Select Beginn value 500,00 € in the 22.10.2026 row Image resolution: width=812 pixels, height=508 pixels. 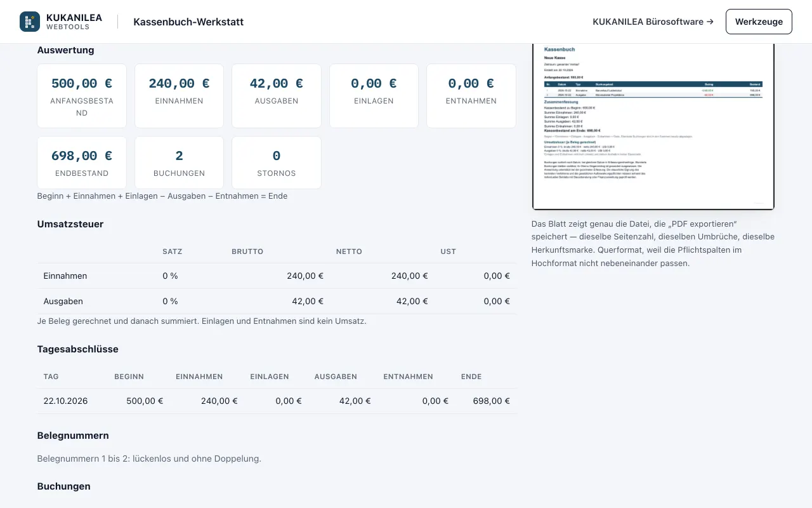tap(145, 401)
